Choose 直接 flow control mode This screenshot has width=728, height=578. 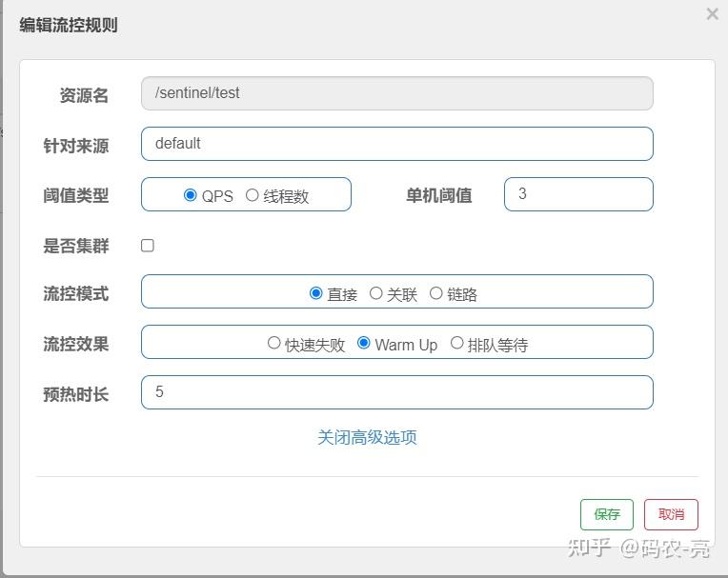coord(315,293)
